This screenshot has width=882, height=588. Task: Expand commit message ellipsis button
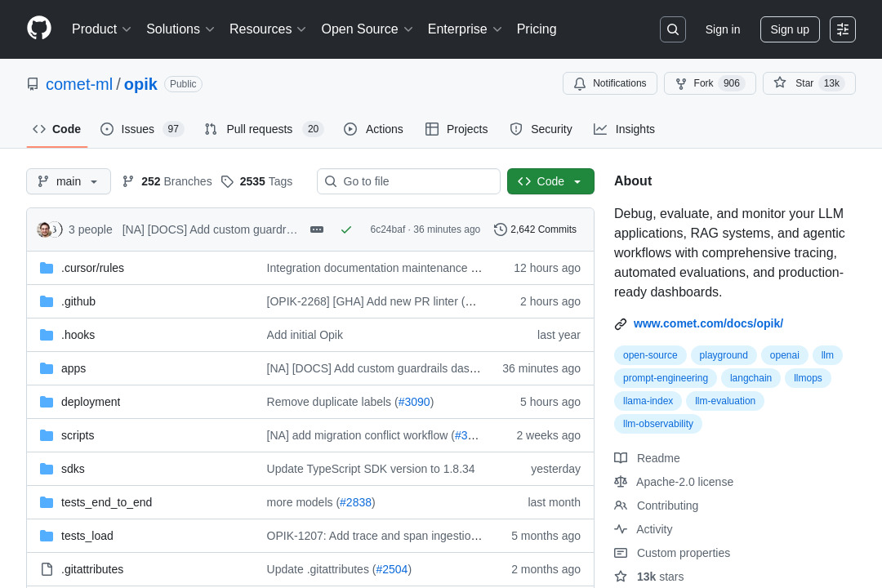point(317,229)
